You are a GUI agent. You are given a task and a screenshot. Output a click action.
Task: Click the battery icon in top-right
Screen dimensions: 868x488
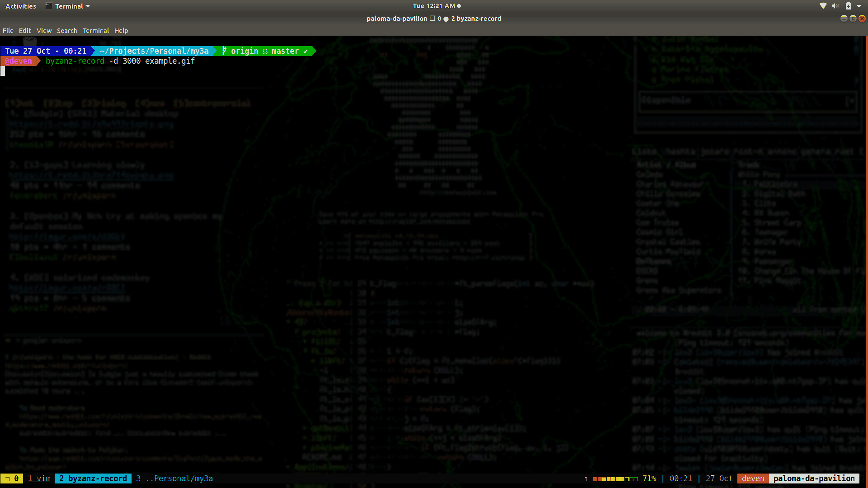coord(848,6)
